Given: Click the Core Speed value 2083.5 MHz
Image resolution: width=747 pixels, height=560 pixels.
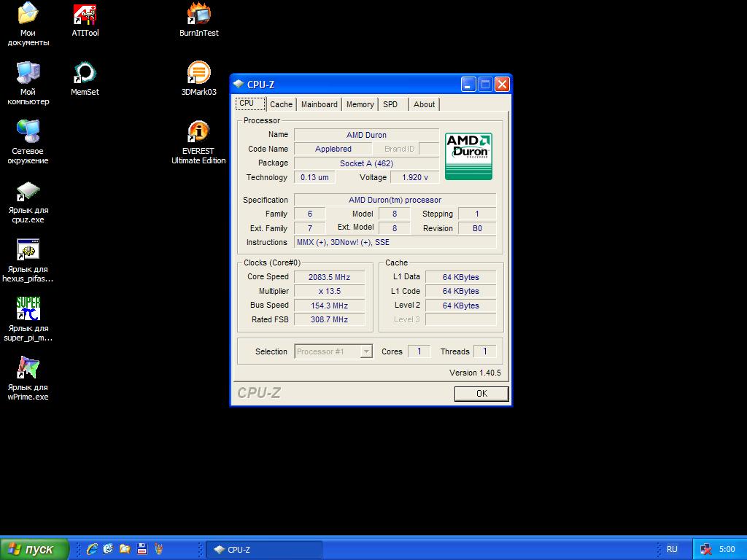Looking at the screenshot, I should tap(329, 277).
